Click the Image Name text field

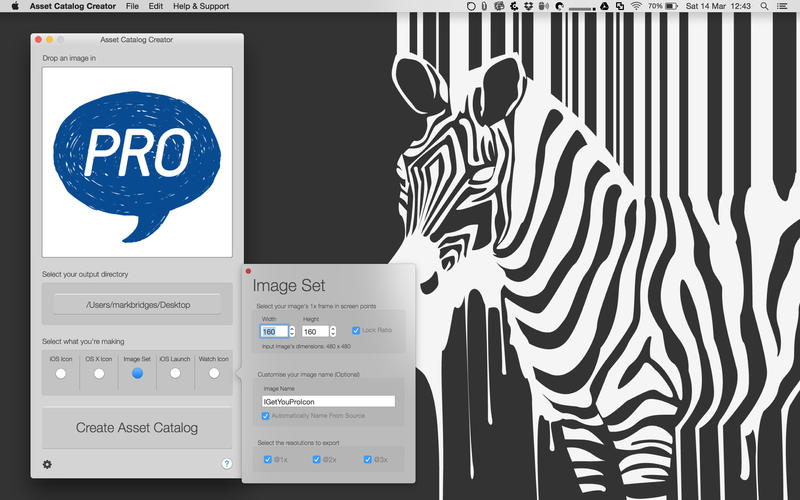tap(329, 402)
